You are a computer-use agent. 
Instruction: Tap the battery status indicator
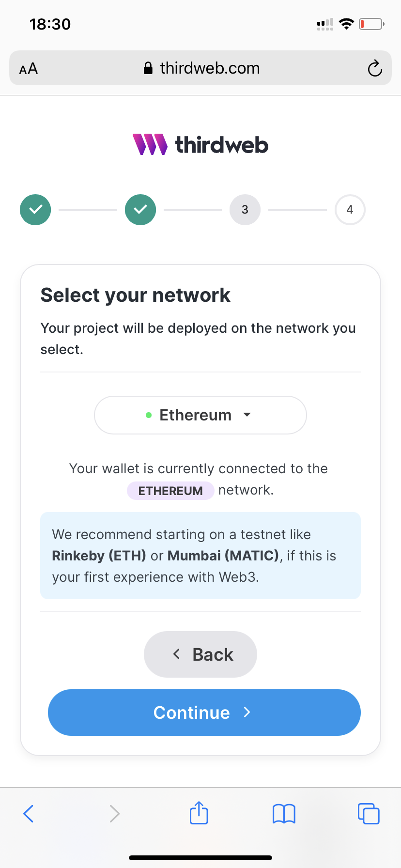[371, 24]
